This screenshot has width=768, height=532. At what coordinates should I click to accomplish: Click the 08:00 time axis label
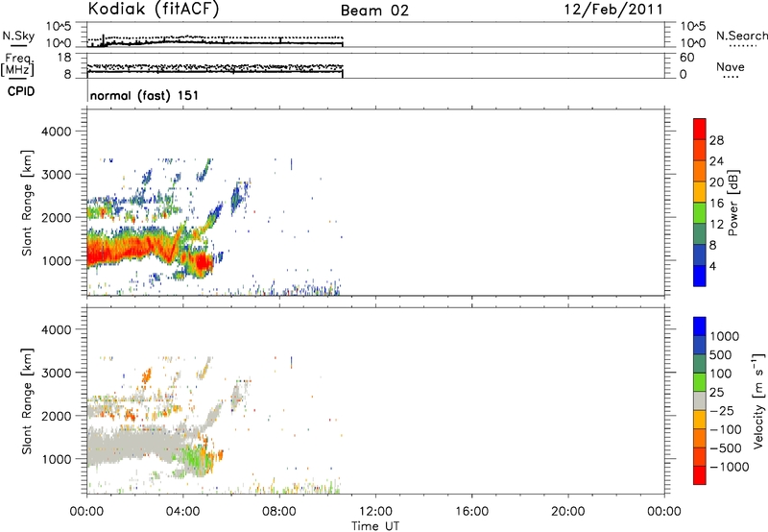[279, 512]
